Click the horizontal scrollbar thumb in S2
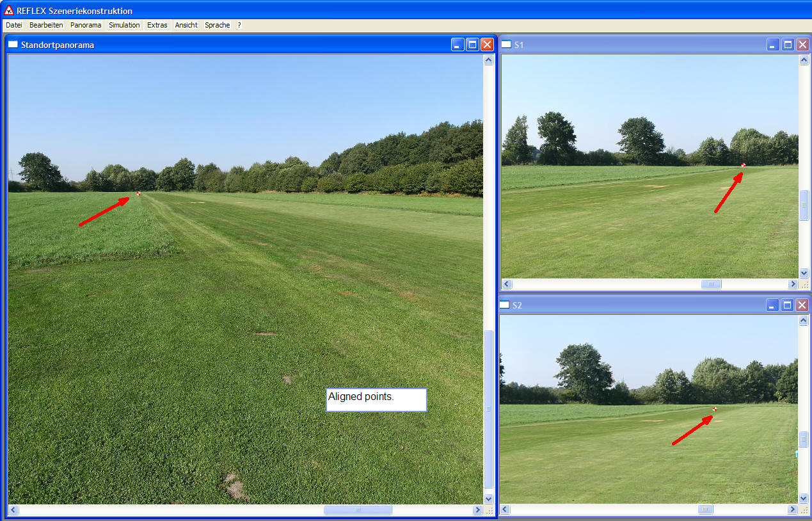This screenshot has height=521, width=812. [x=705, y=509]
